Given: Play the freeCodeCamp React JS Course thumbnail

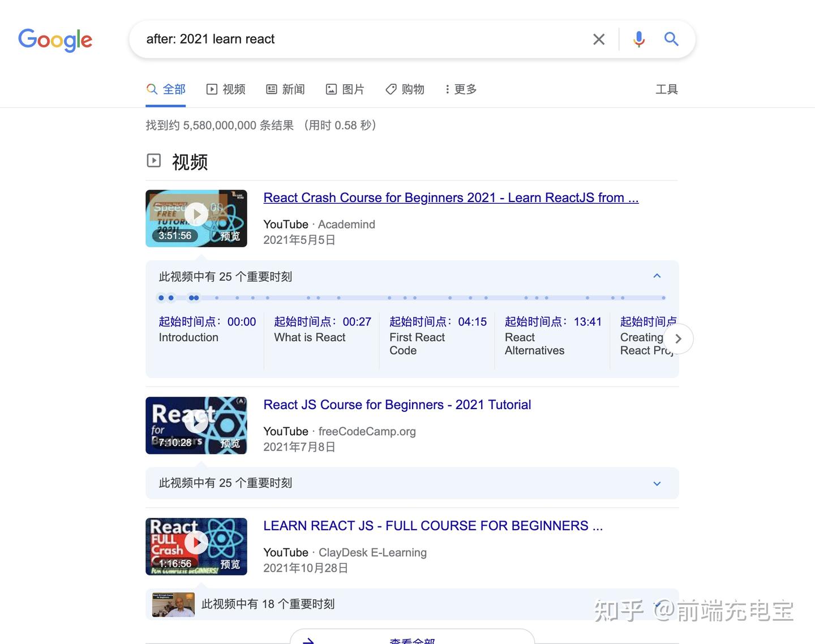Looking at the screenshot, I should click(196, 425).
